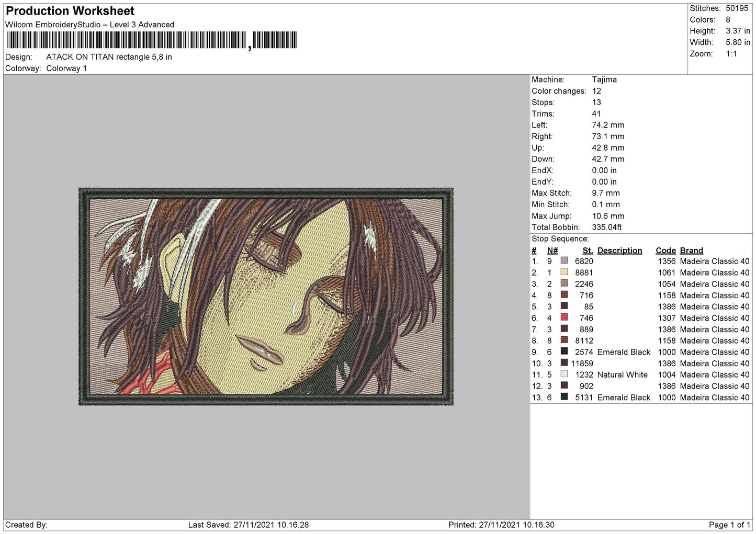
Task: Click the embroidery design preview image
Action: [x=266, y=297]
